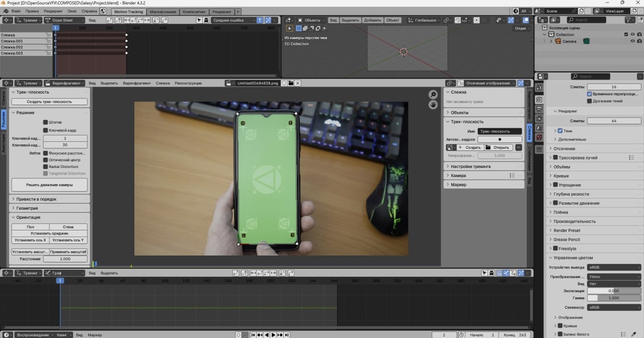The width and height of the screenshot is (644, 338).
Task: Click the lock icon on Слежка.002 channel
Action: pos(49,47)
